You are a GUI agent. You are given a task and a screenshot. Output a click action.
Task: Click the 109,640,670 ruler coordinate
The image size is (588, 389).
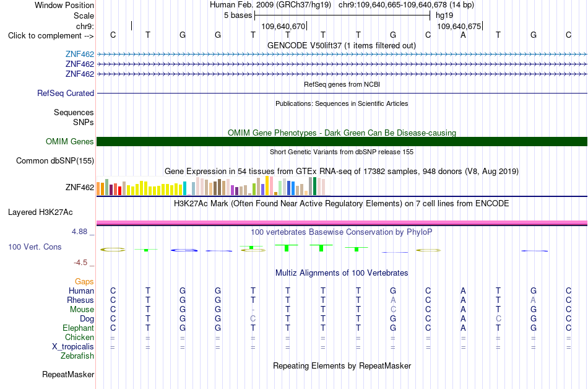[x=283, y=26]
